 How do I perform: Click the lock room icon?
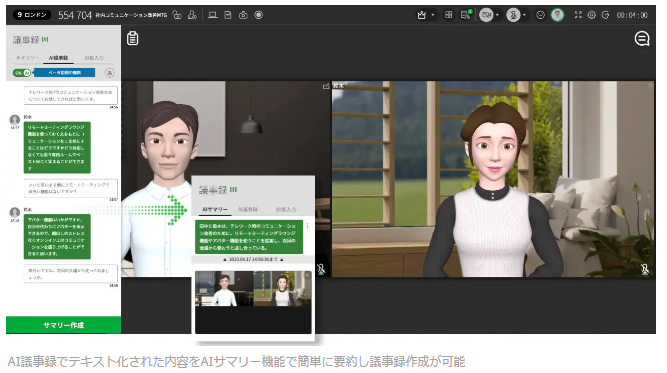177,15
